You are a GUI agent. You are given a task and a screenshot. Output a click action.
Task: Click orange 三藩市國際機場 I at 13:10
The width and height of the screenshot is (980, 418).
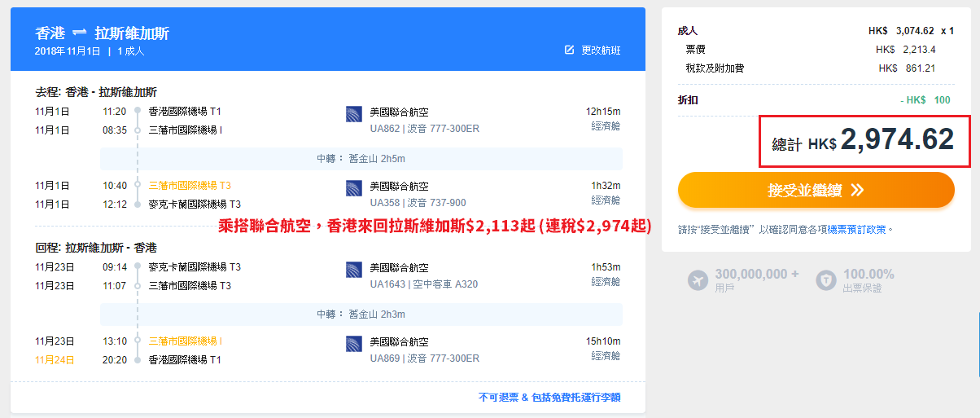pos(185,341)
